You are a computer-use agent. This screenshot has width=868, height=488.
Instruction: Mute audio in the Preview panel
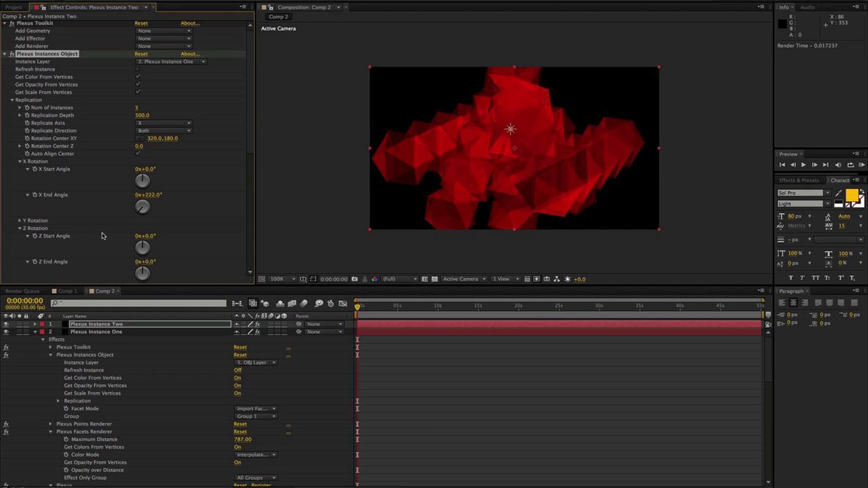(838, 165)
